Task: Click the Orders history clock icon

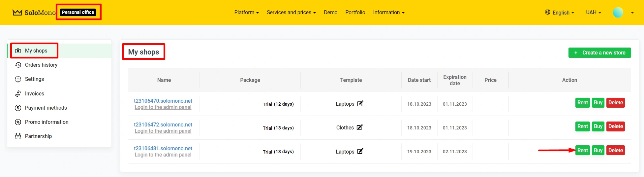Action: click(x=18, y=65)
